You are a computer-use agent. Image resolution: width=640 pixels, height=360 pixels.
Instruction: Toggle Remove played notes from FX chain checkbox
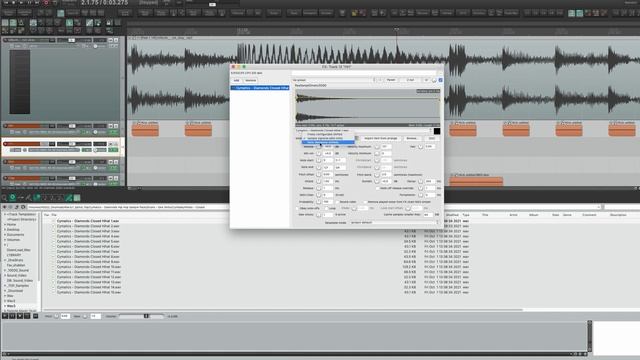click(x=365, y=202)
